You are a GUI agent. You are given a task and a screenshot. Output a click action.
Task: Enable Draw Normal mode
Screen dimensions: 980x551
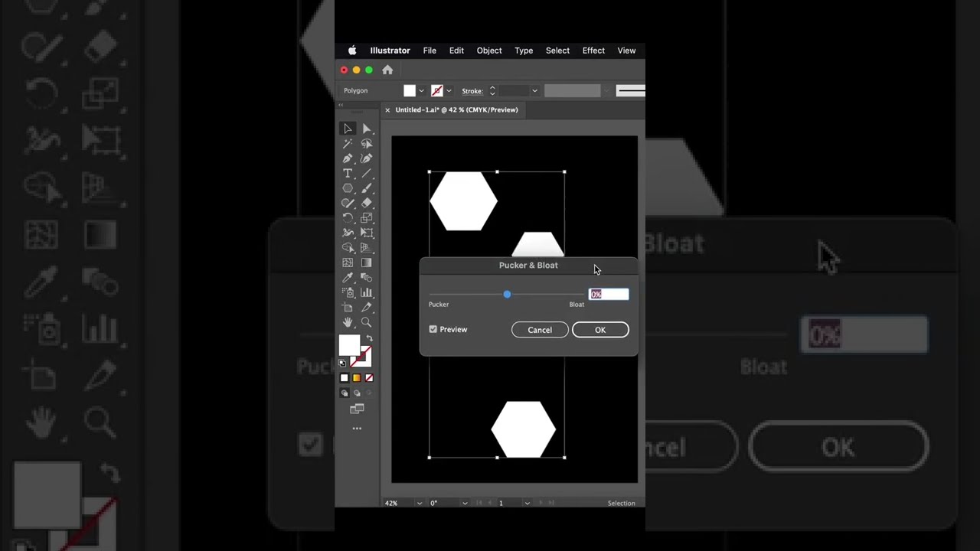pyautogui.click(x=344, y=393)
